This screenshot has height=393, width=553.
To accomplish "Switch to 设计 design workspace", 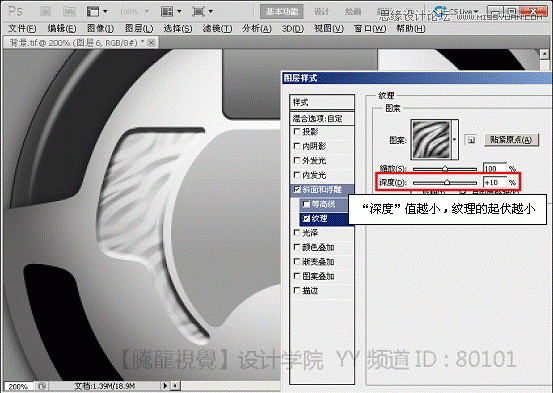I will click(321, 12).
